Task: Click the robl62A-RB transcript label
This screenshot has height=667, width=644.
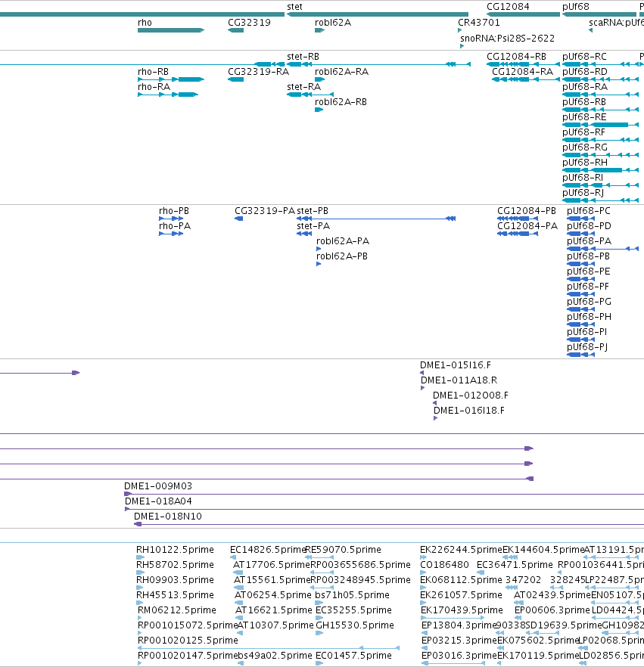Action: click(341, 102)
